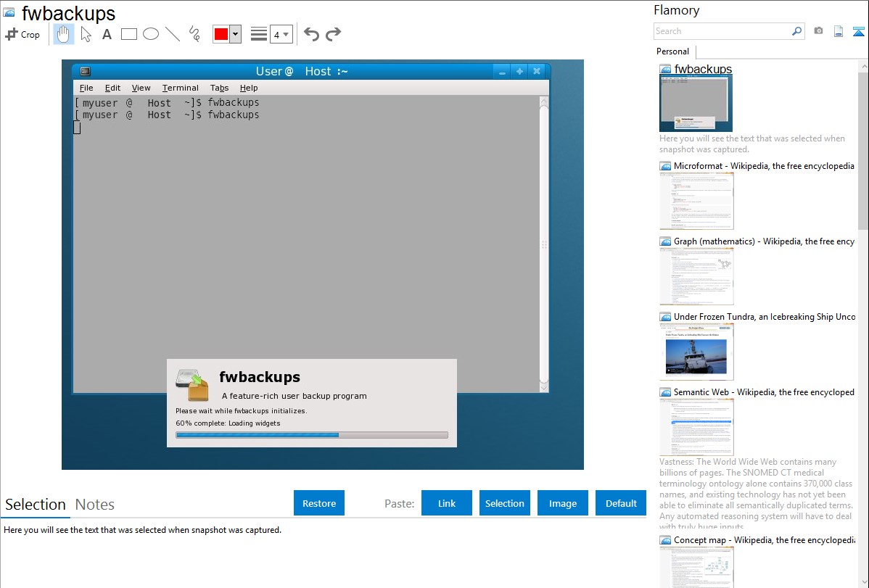This screenshot has width=869, height=588.
Task: Activate the hand pan tool
Action: 64,34
